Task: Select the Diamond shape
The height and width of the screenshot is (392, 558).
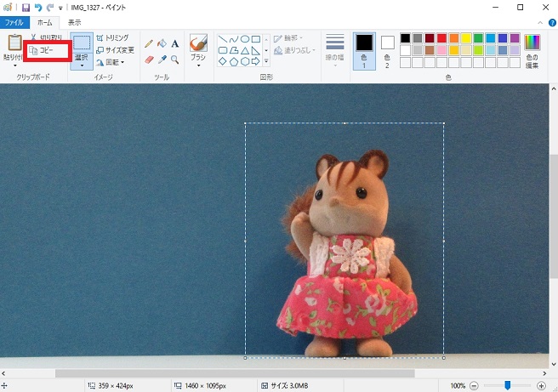Action: [x=223, y=61]
